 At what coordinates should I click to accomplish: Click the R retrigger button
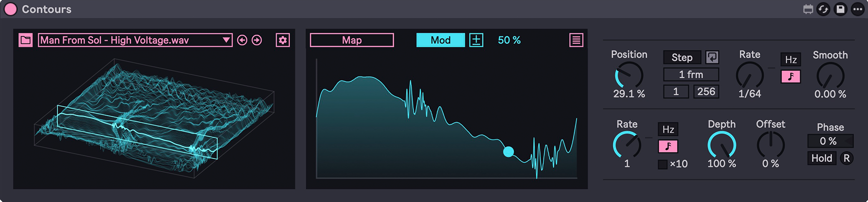847,158
